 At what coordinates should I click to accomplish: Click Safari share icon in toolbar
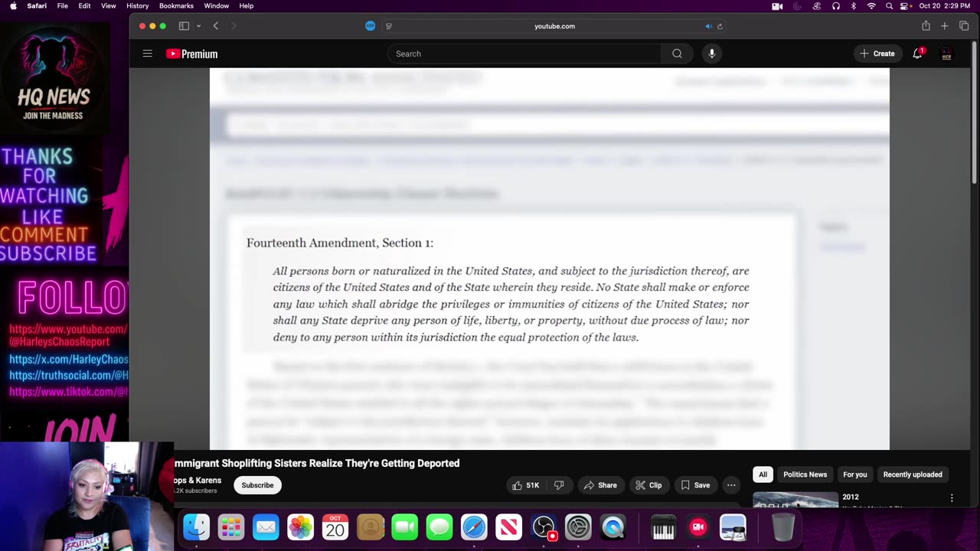coord(926,26)
